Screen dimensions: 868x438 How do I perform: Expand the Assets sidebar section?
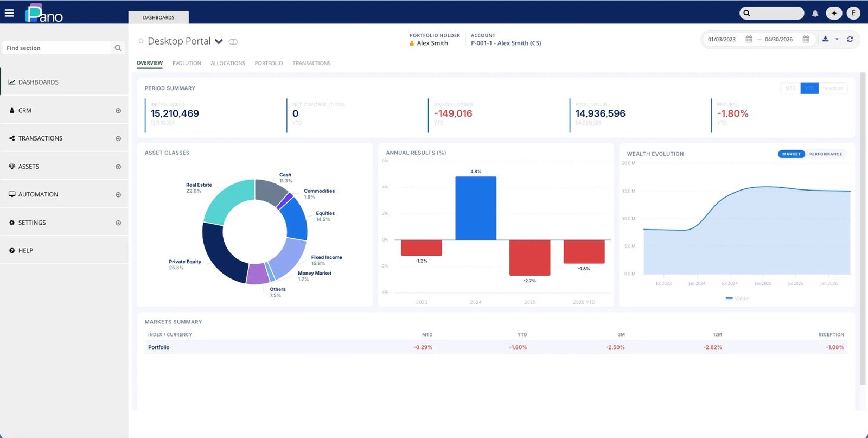pos(118,167)
